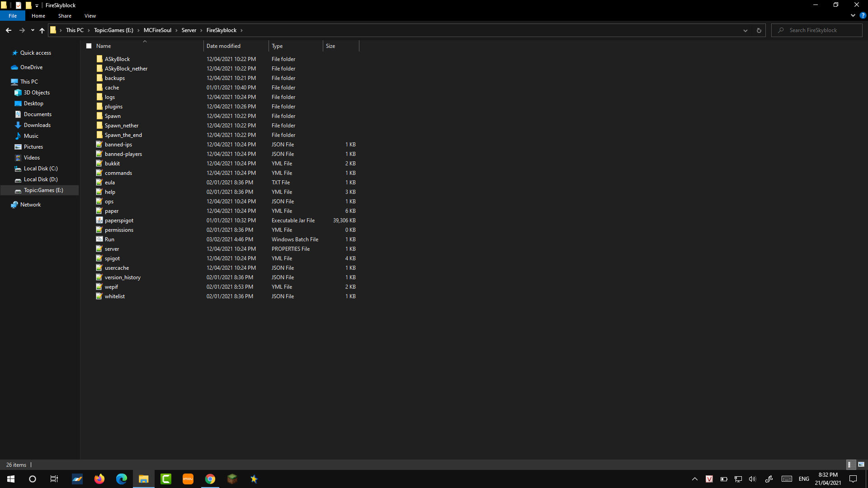This screenshot has width=868, height=488.
Task: Expand chevron after Server in breadcrumb
Action: coord(201,30)
